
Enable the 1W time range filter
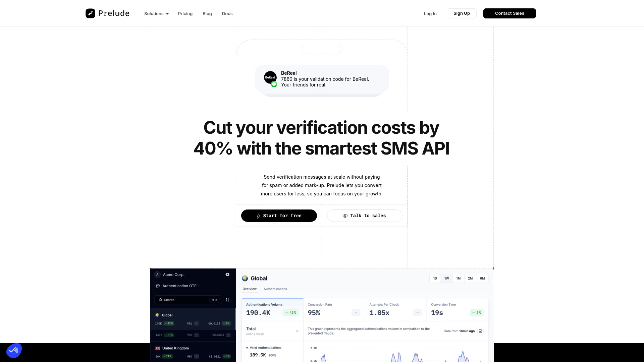(x=447, y=278)
